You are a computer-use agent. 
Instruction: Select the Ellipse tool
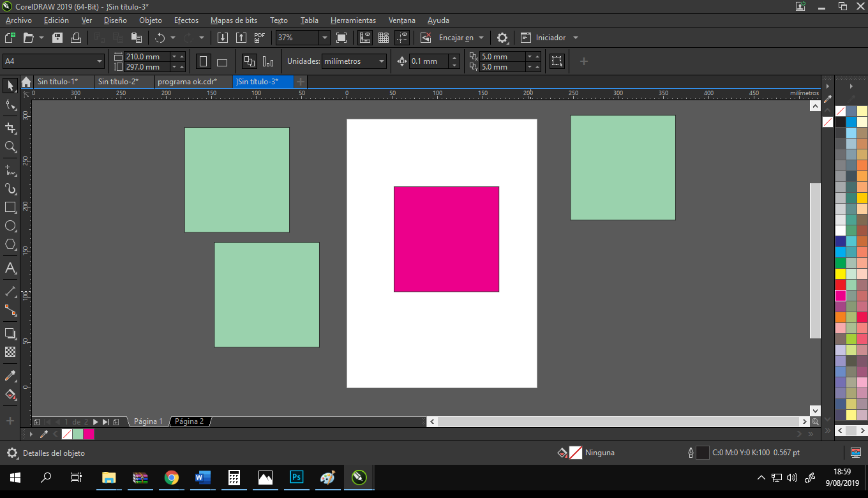(10, 226)
